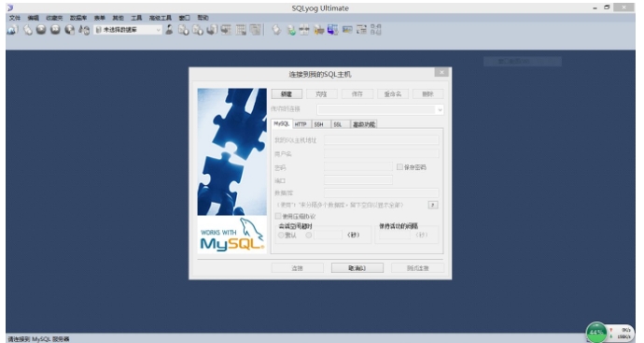Screen dimensions: 644x343
Task: Select the 默认 radio button for session timeout
Action: point(281,235)
